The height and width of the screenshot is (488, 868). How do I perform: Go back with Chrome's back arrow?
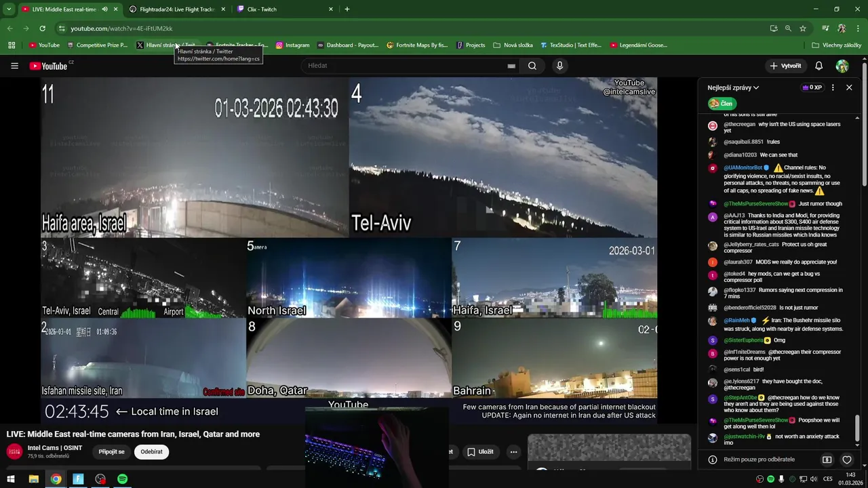click(9, 28)
